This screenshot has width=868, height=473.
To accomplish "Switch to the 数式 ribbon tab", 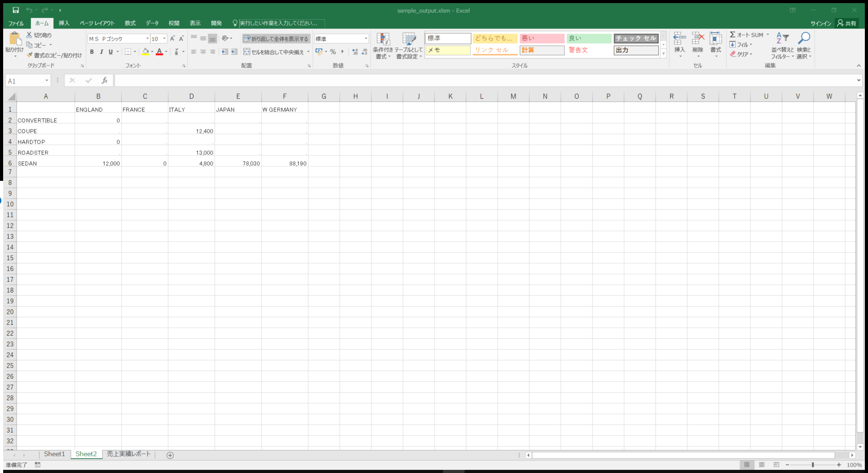I will pos(130,23).
